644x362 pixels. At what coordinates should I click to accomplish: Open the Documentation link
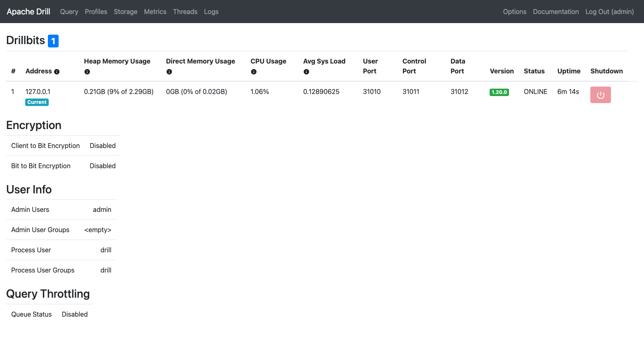point(556,12)
